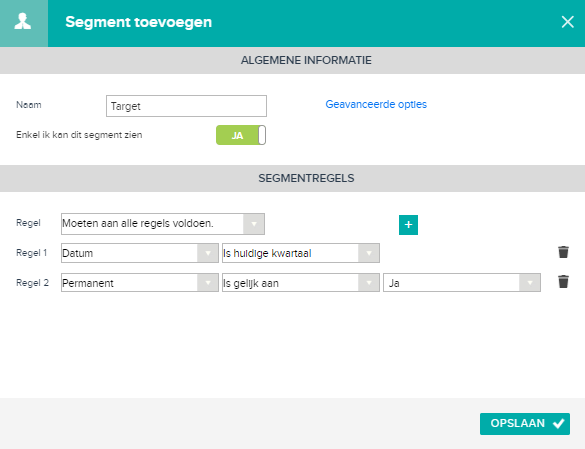Open the Datum field dropdown
585x449 pixels.
[x=140, y=253]
